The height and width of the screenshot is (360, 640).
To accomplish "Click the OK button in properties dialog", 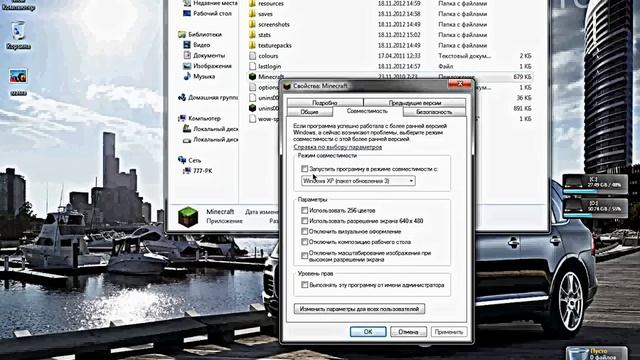I will (x=368, y=332).
